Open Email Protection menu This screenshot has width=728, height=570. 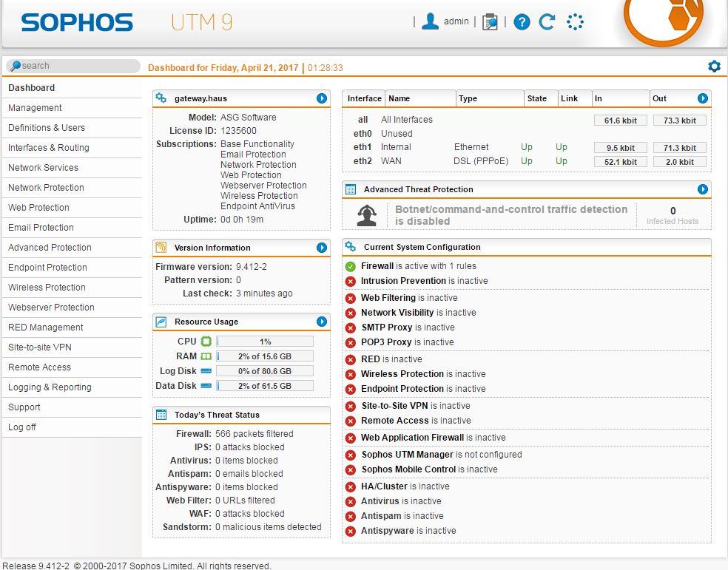[x=72, y=227]
